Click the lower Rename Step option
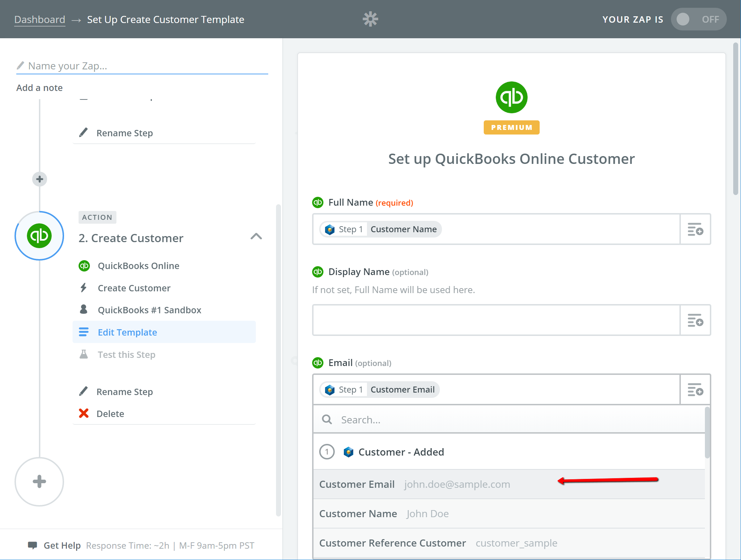The image size is (741, 560). (x=125, y=392)
